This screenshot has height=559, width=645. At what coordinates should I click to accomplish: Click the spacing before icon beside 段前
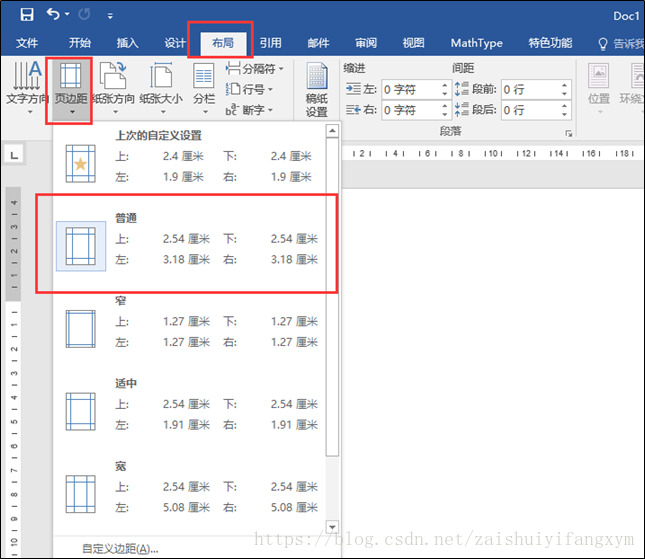(x=462, y=89)
